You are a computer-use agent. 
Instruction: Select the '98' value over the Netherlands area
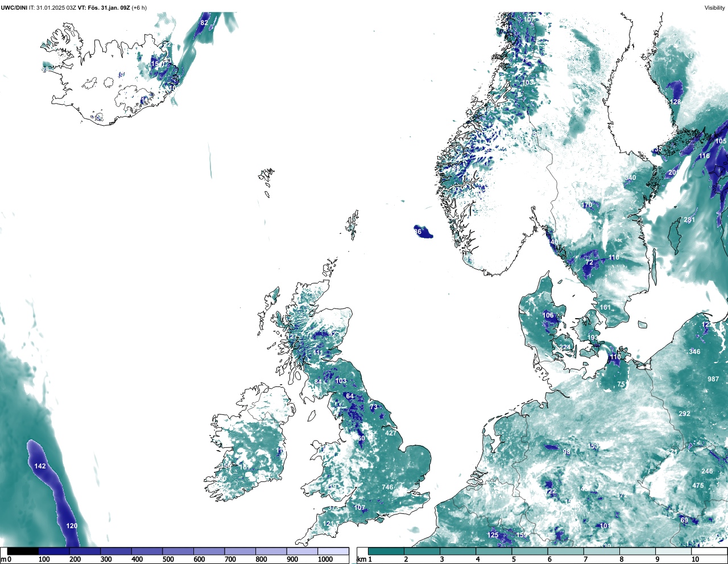[x=566, y=452]
